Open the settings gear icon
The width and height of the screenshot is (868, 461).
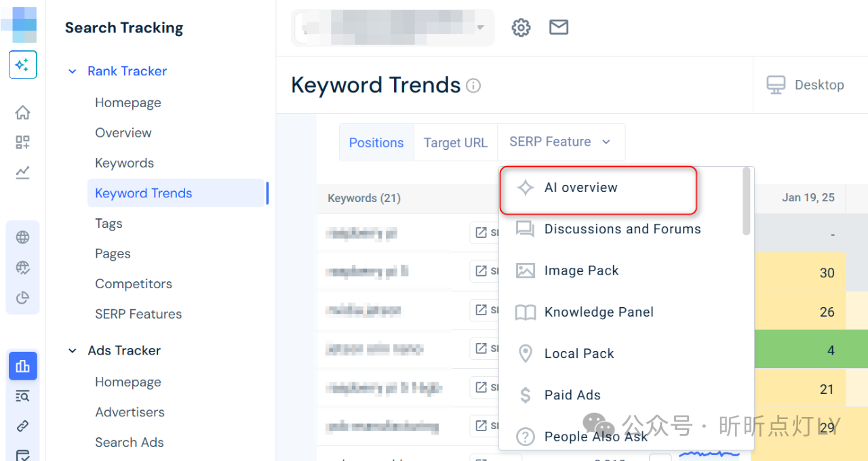[521, 28]
